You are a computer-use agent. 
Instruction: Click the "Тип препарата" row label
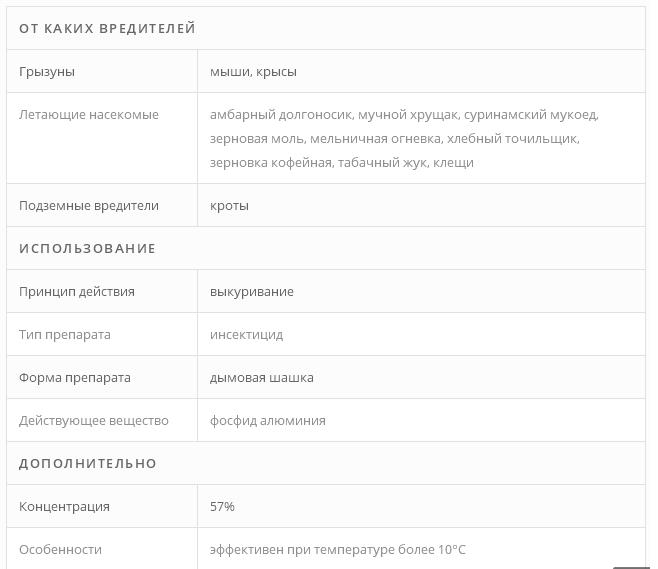tap(65, 334)
